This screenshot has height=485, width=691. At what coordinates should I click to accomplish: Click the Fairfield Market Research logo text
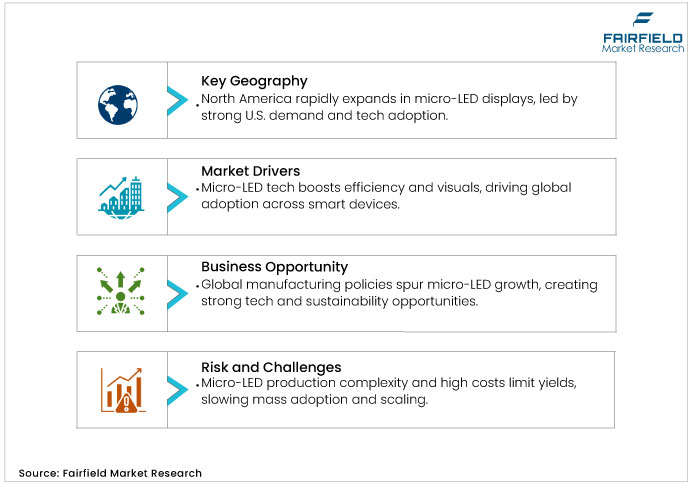point(643,43)
